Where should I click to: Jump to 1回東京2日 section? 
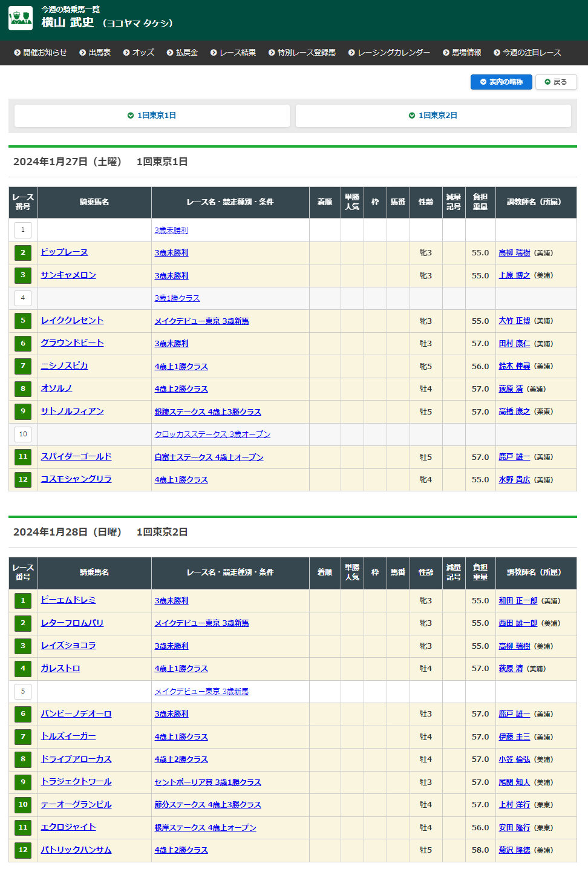pos(433,116)
